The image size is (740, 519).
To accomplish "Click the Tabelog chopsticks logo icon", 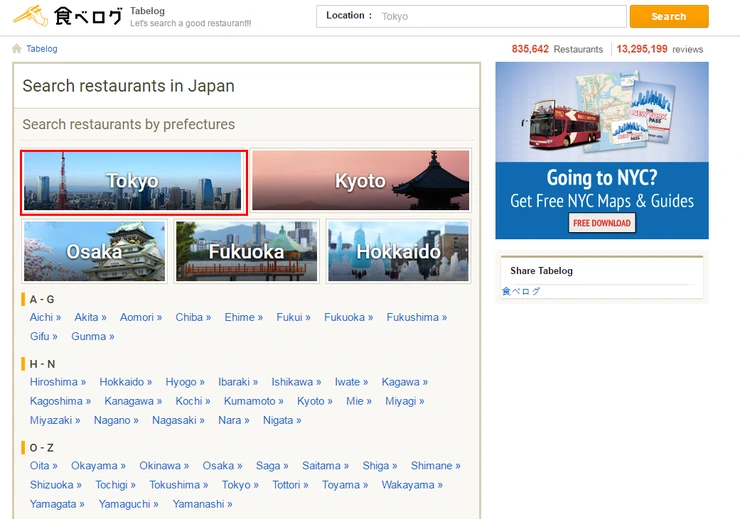I will click(x=31, y=16).
